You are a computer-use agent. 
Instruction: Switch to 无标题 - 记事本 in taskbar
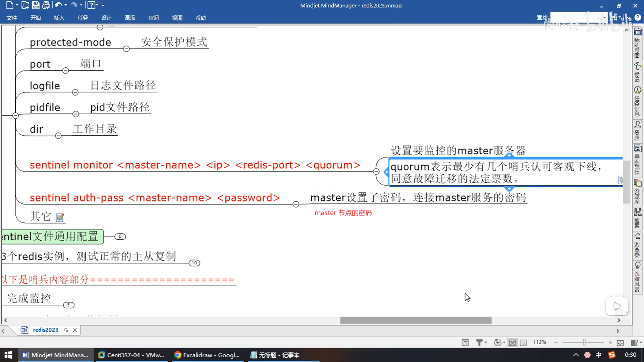275,355
